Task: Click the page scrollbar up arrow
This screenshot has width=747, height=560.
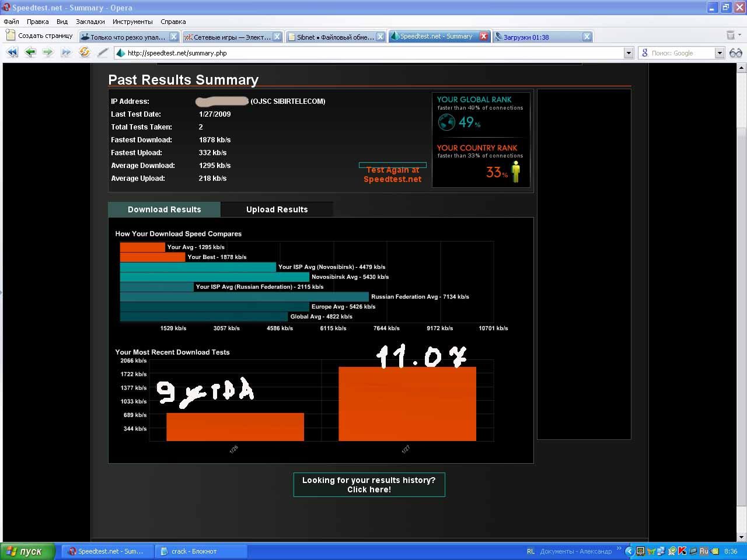Action: click(742, 68)
